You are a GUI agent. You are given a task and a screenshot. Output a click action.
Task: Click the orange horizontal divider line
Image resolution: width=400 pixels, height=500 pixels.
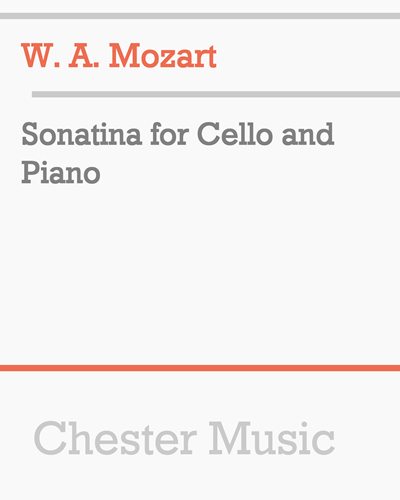point(200,368)
